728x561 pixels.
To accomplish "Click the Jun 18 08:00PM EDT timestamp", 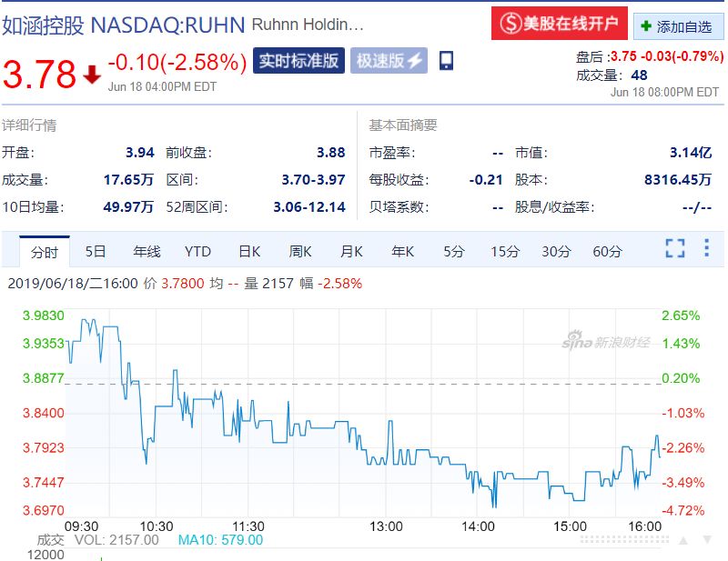I will point(664,92).
